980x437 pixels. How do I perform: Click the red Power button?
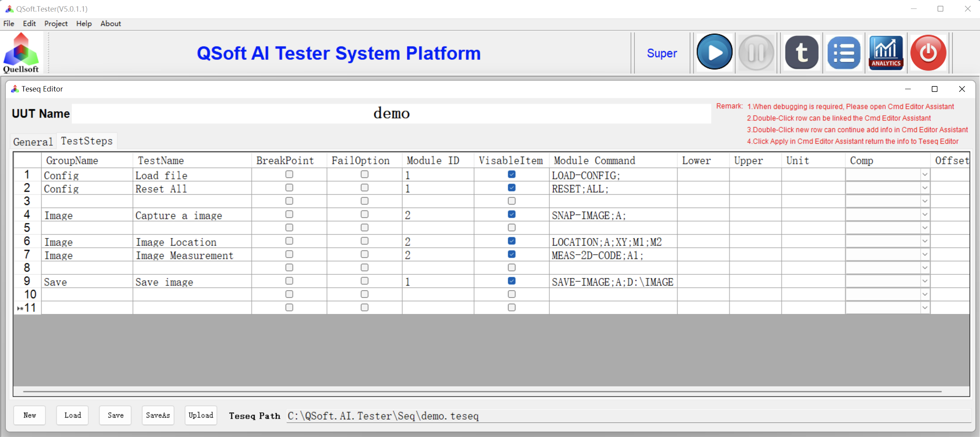point(928,53)
